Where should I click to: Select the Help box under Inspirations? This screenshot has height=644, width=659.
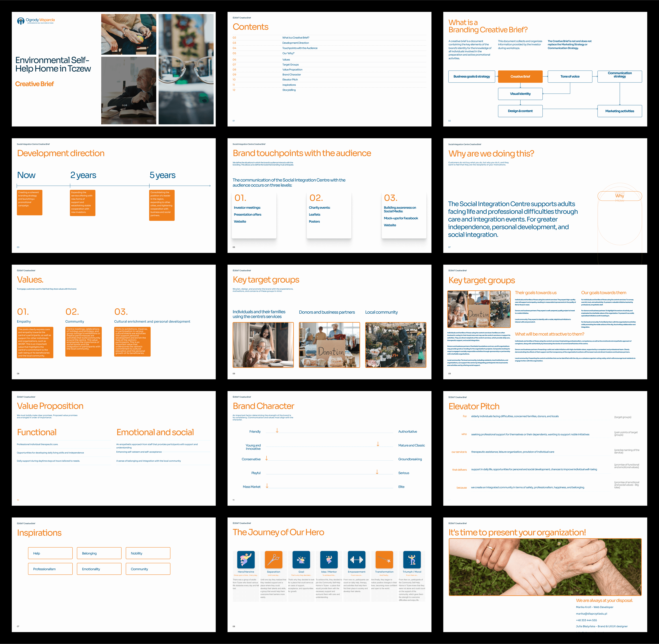click(50, 553)
